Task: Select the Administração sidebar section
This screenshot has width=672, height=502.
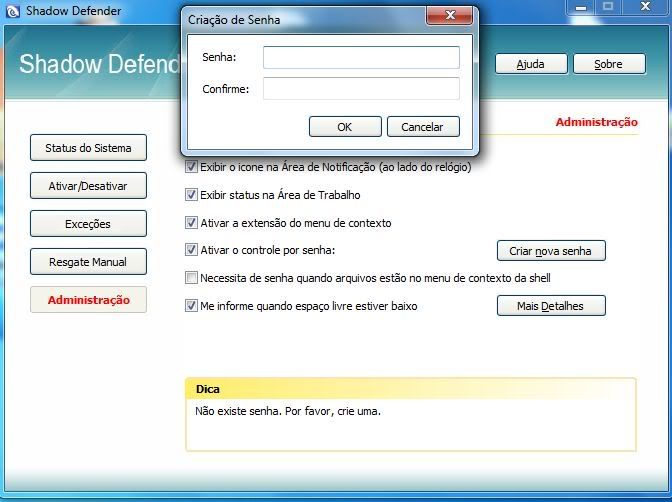Action: 88,300
